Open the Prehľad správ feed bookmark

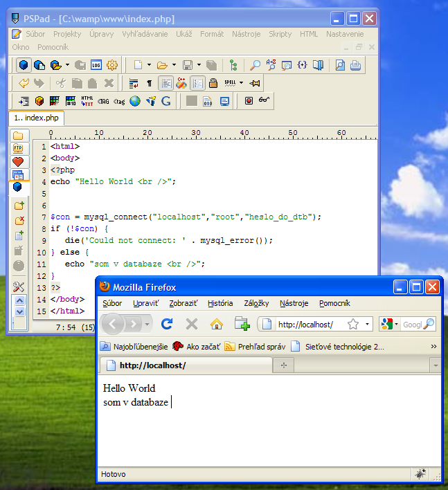[255, 347]
